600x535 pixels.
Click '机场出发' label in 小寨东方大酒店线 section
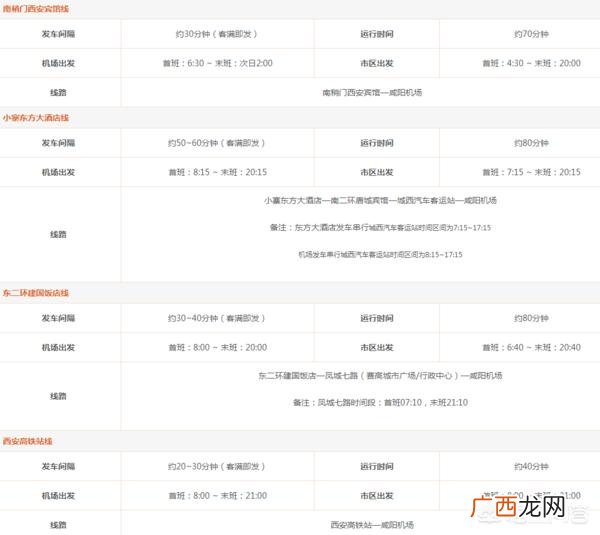[58, 172]
